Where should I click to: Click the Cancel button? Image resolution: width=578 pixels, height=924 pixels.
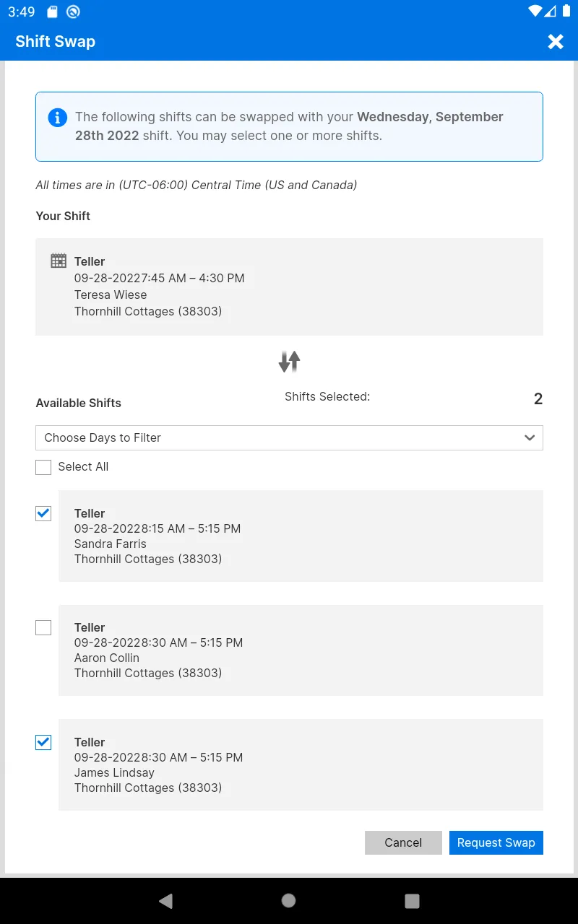click(403, 842)
